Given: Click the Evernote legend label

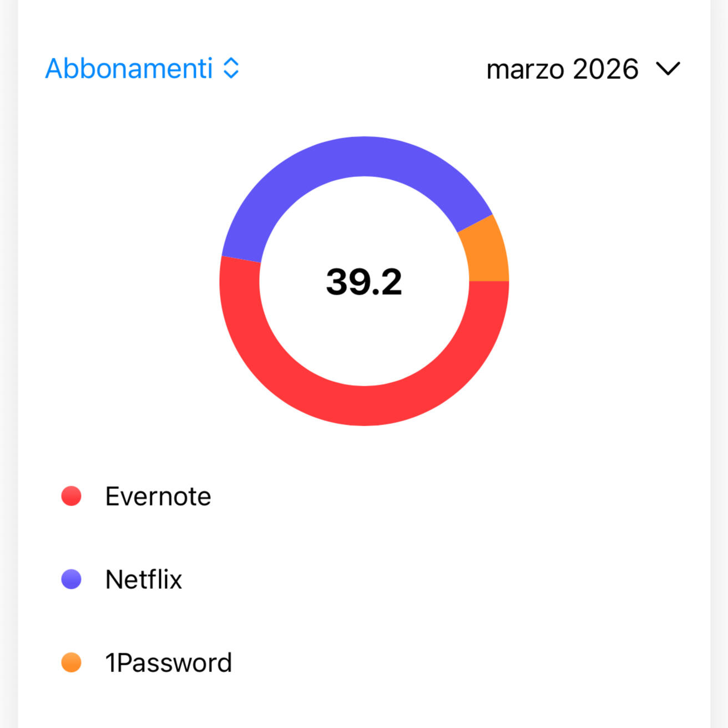Looking at the screenshot, I should coord(158,496).
